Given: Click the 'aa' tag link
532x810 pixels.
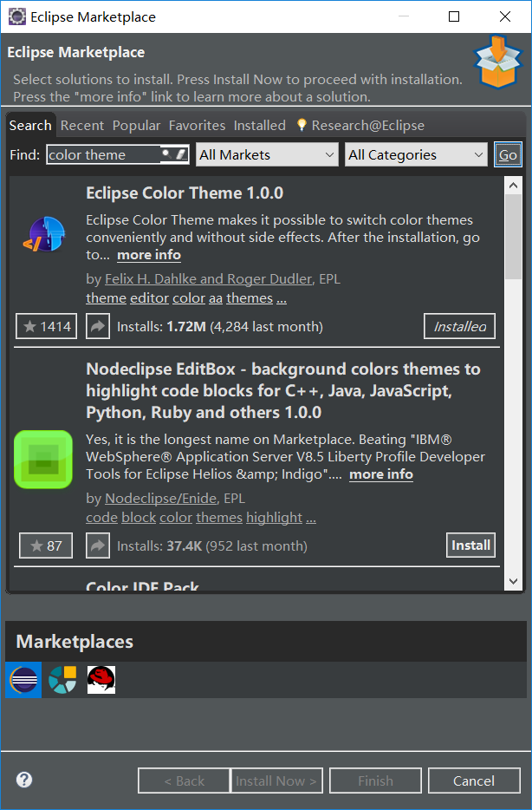Looking at the screenshot, I should coord(215,298).
